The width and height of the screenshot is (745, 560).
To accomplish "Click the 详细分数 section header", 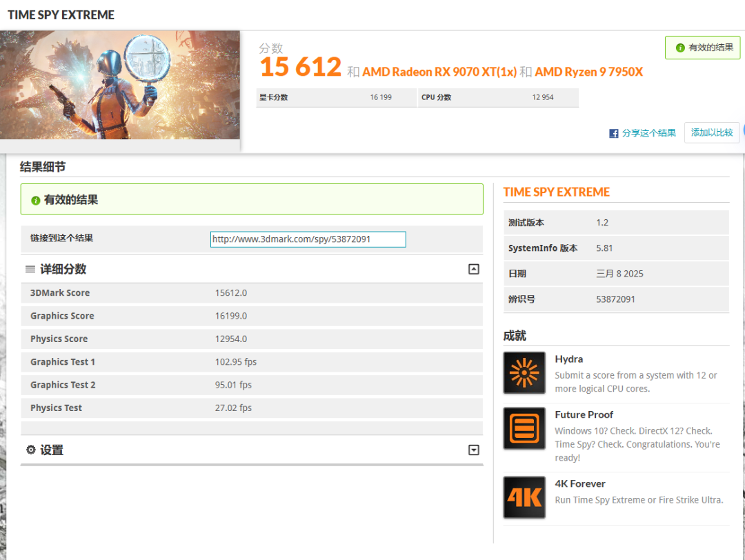I will click(63, 269).
